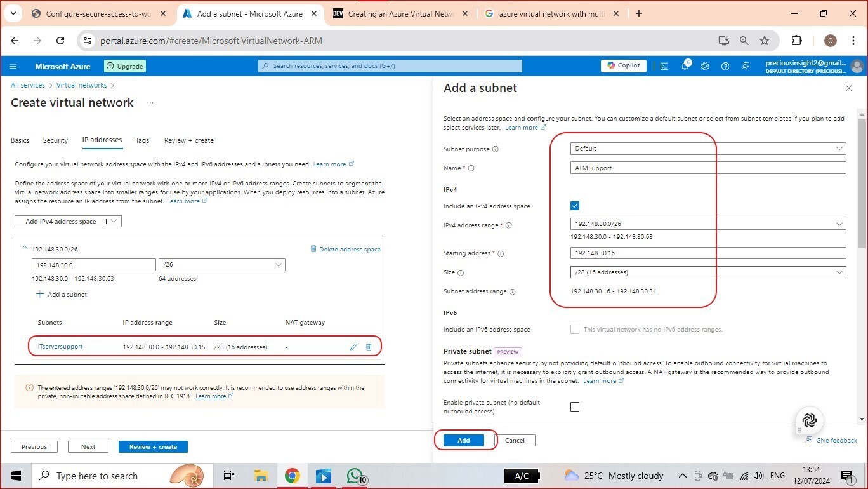The height and width of the screenshot is (489, 868).
Task: Open the Copilot button
Action: click(624, 65)
